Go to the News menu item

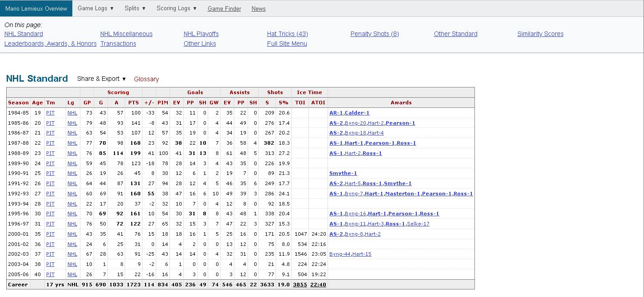(x=258, y=9)
